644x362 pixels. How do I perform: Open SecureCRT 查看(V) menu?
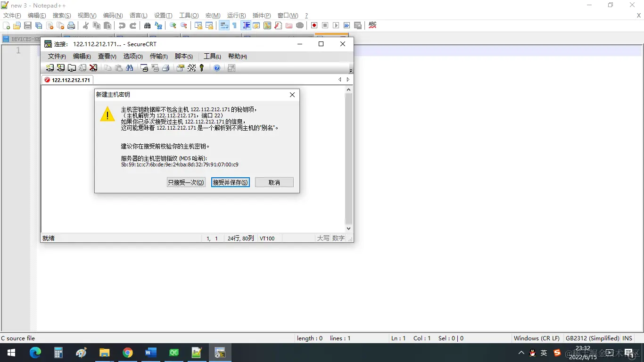point(107,57)
